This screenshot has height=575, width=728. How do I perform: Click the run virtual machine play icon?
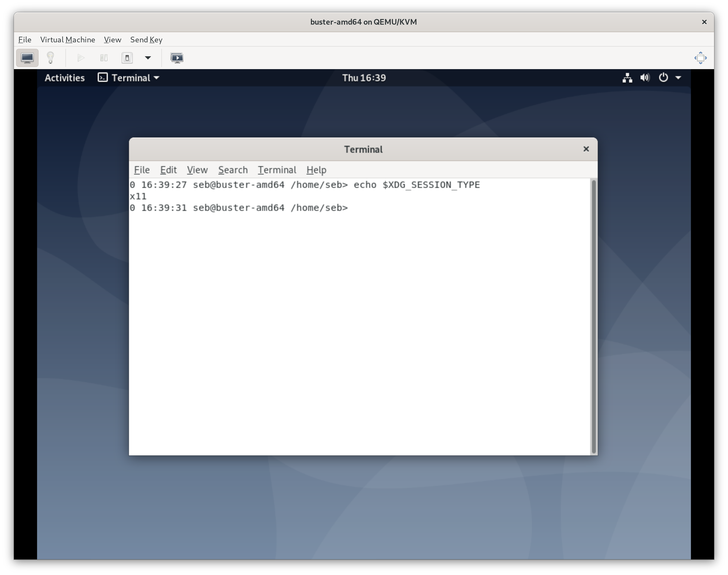[80, 58]
